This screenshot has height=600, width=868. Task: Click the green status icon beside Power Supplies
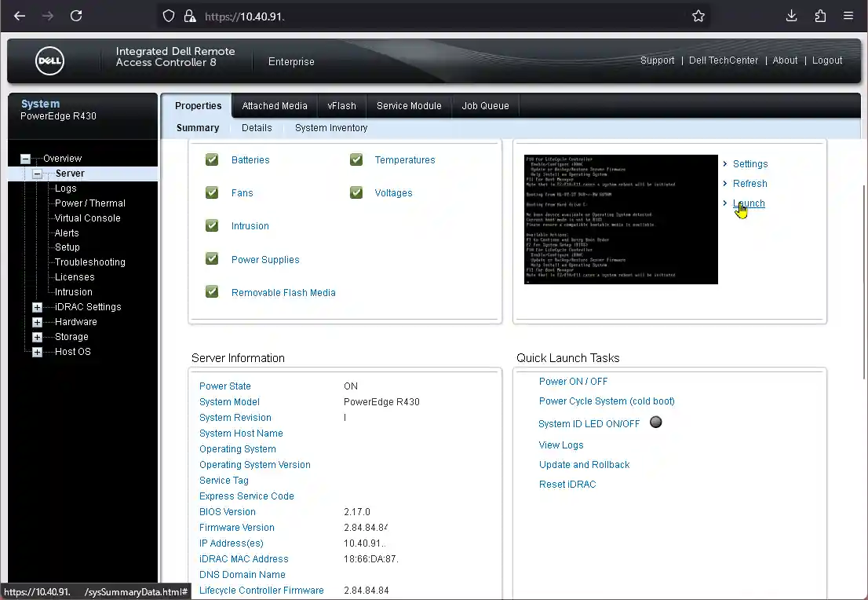(x=212, y=258)
